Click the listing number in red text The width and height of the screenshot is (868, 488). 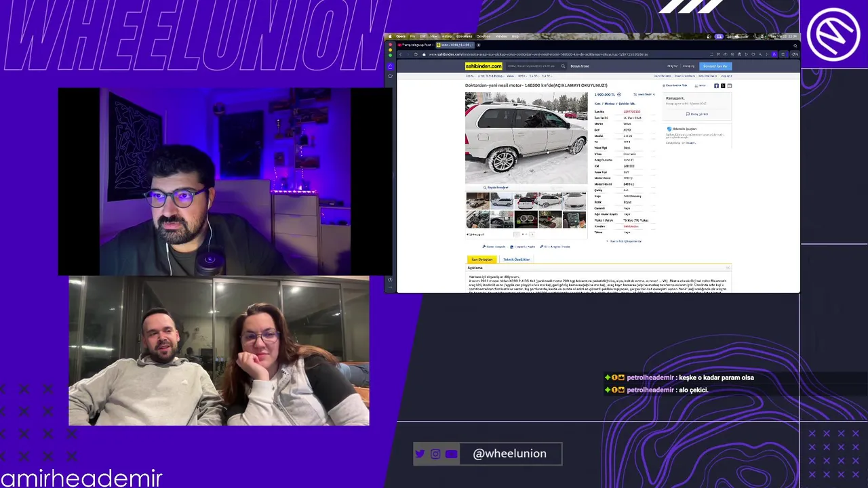click(632, 112)
